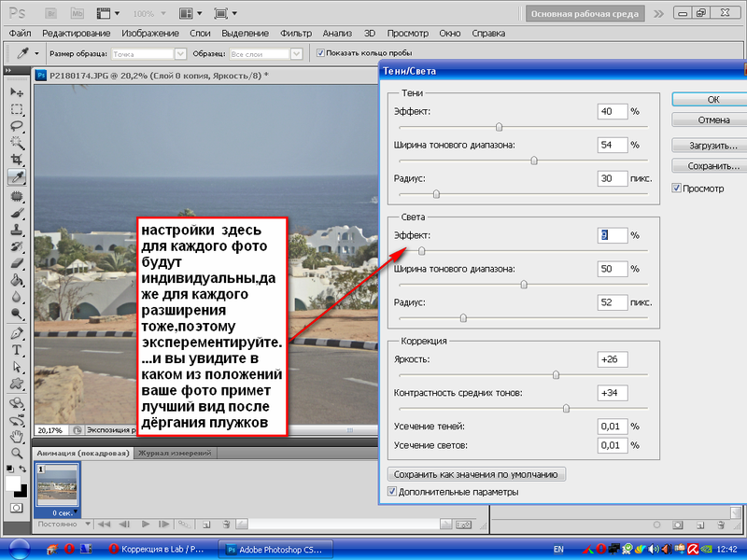The height and width of the screenshot is (560, 747).
Task: Select the Eyedropper tool in toolbox
Action: [17, 177]
